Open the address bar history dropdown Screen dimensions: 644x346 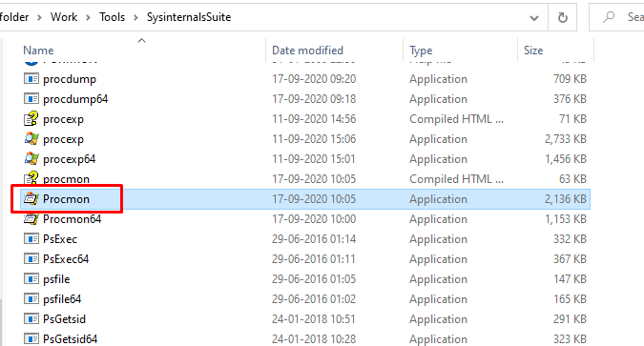click(534, 18)
